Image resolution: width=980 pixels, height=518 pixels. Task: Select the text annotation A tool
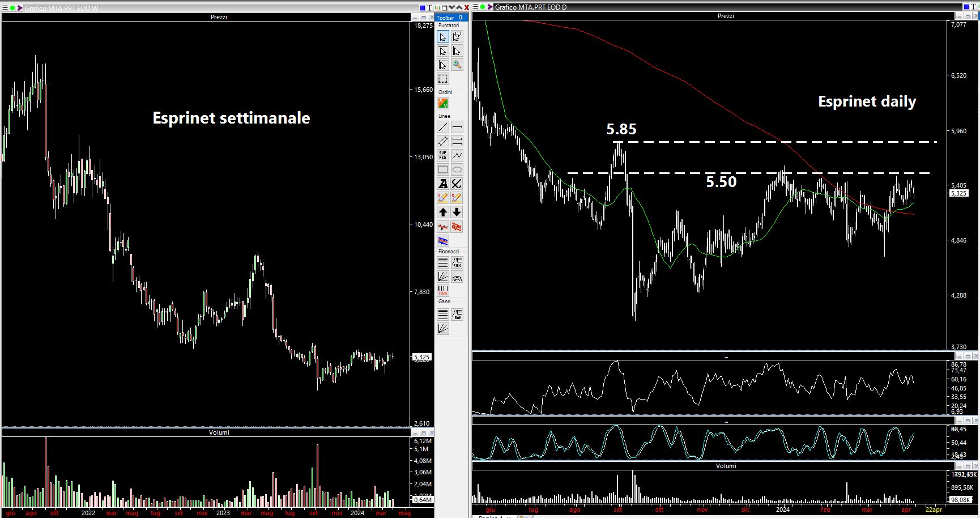(443, 184)
